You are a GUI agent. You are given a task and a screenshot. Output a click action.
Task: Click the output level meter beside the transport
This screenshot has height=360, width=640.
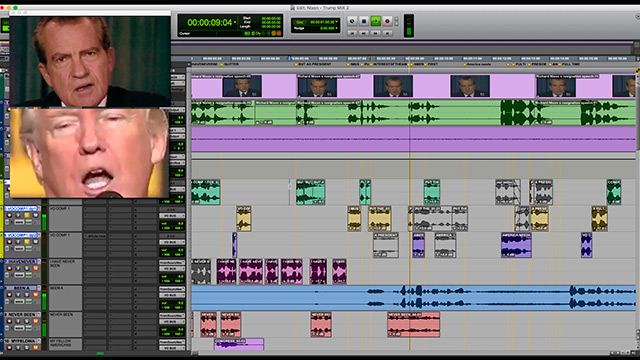click(x=409, y=25)
